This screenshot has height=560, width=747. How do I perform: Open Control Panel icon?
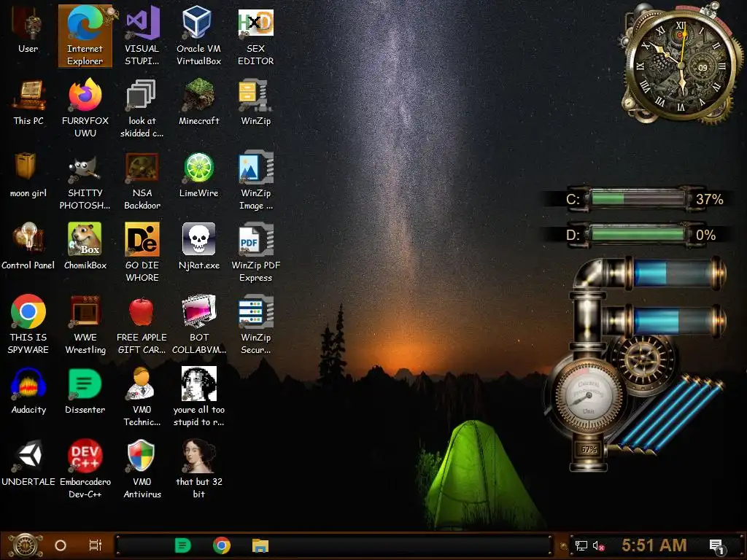tap(28, 246)
